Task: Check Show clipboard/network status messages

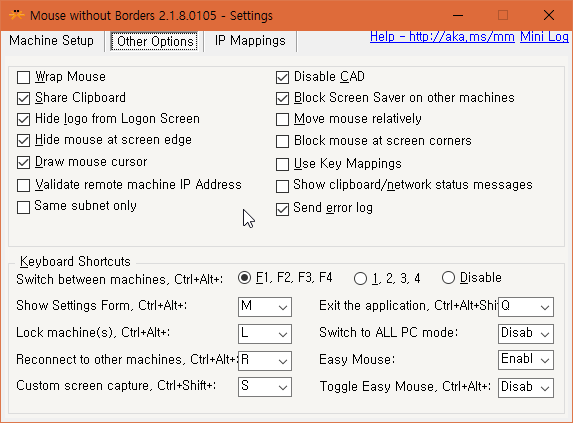Action: pos(282,186)
